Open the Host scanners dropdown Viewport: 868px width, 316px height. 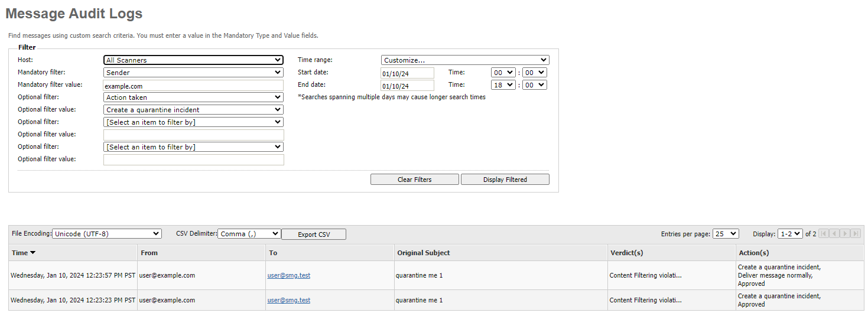point(193,60)
